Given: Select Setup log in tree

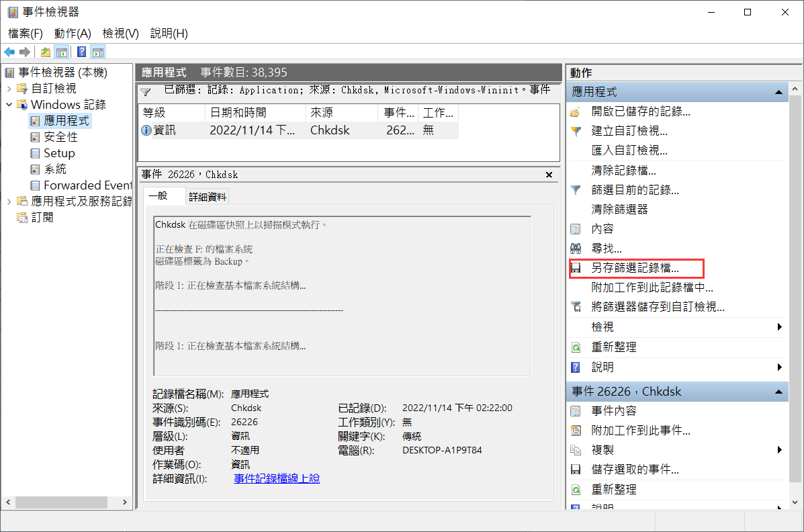Looking at the screenshot, I should (x=59, y=153).
